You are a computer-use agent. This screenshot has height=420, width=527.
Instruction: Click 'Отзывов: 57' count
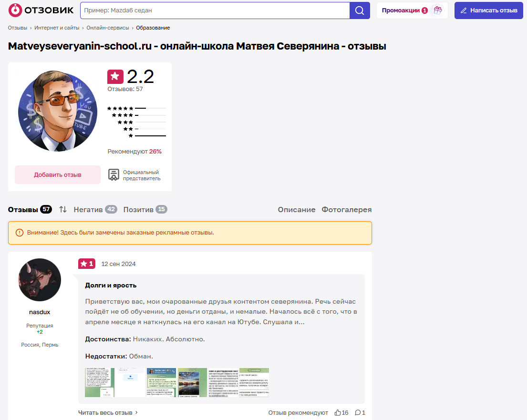tap(125, 89)
